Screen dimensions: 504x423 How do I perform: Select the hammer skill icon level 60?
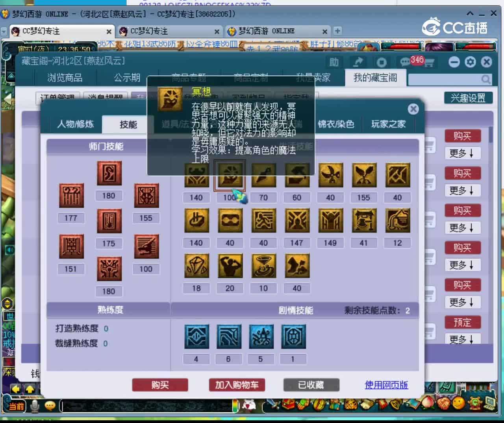click(296, 176)
